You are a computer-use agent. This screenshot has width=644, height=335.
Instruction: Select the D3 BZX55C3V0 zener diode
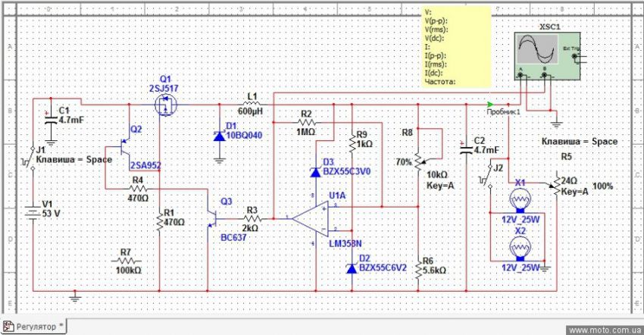pyautogui.click(x=315, y=173)
